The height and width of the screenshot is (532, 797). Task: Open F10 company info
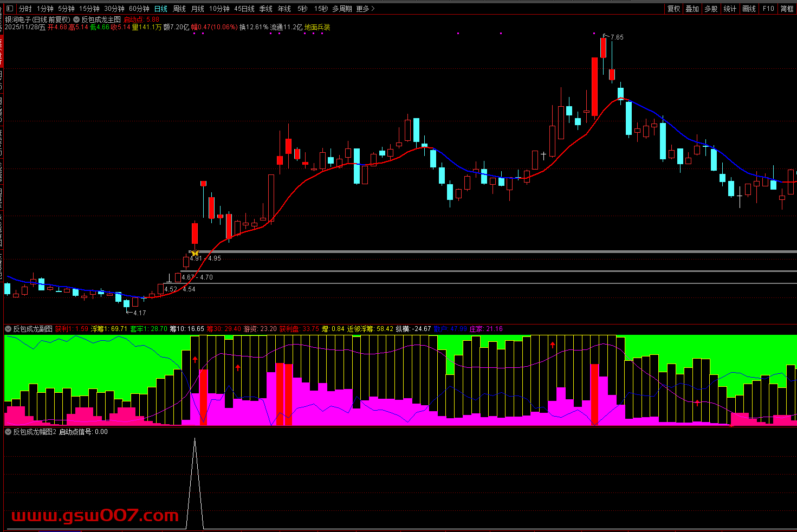coord(768,9)
